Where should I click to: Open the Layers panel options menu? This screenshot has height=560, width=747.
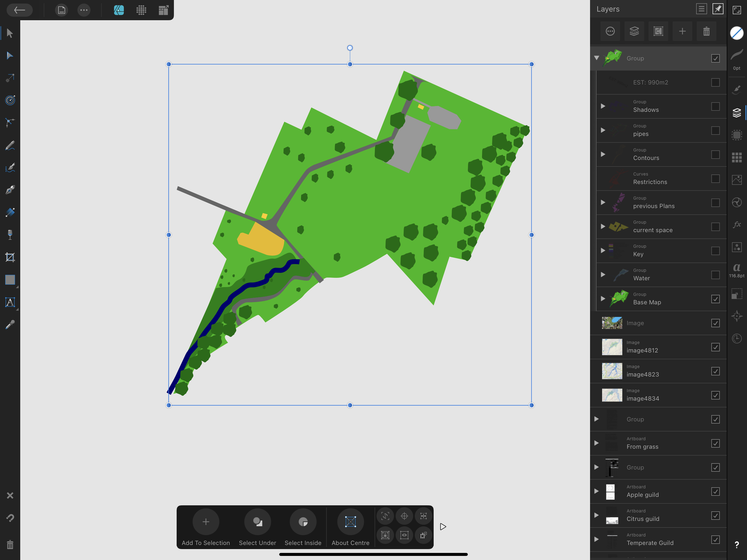tap(702, 9)
